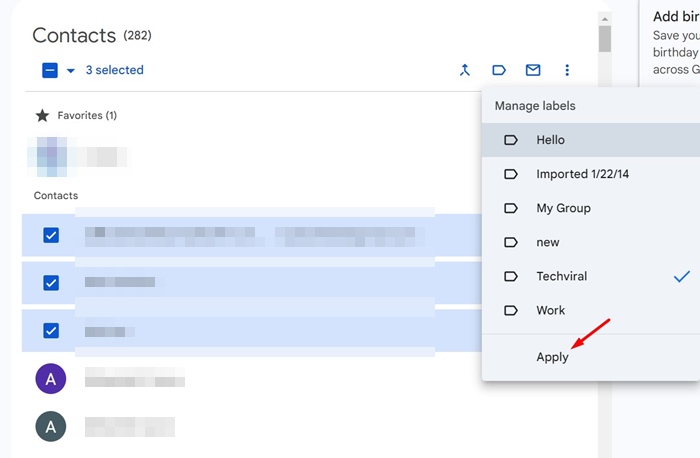Click the blue checkmark beside Techviral

682,276
